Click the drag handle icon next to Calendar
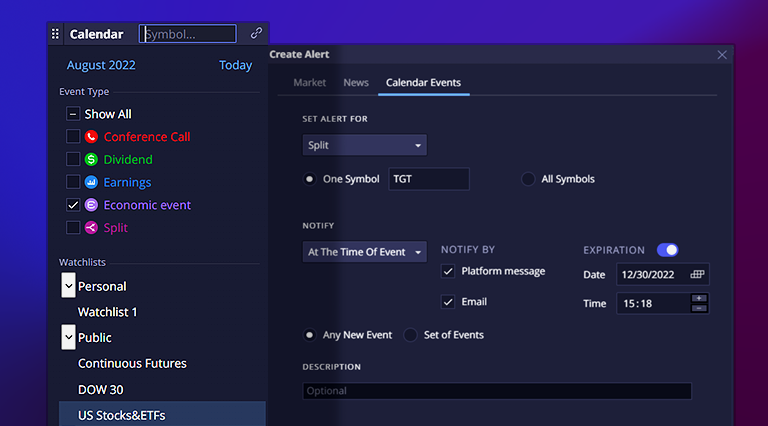Screen dimensions: 768x426 tap(55, 34)
